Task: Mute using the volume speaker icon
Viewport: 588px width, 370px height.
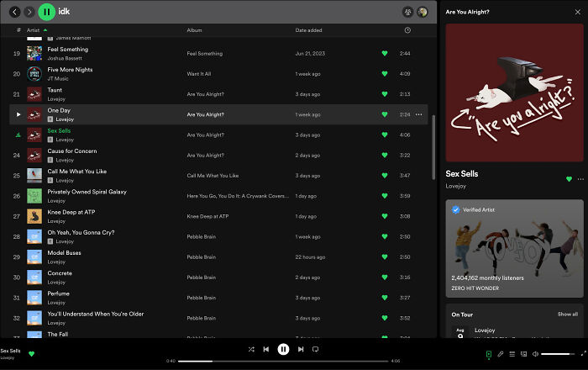Action: [534, 354]
